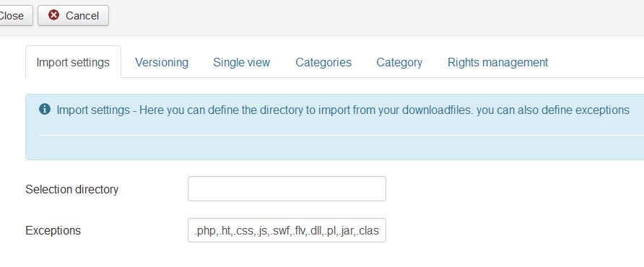This screenshot has height=267, width=644.
Task: Open the Single view tab
Action: (241, 62)
